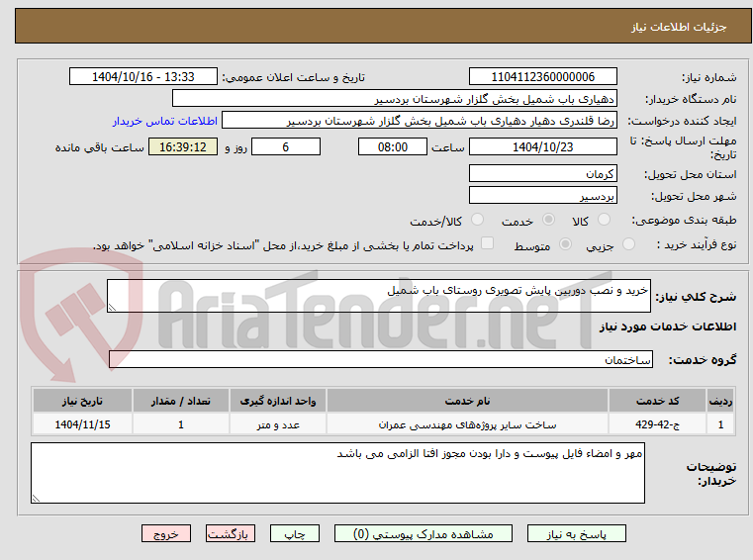Viewport: 753px width, 560px height.
Task: Click the خروج exit button
Action: click(165, 533)
